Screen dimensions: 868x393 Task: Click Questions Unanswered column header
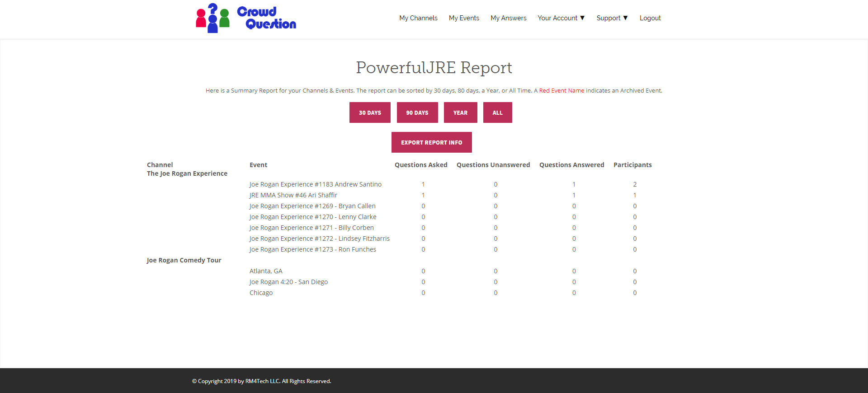click(x=493, y=165)
